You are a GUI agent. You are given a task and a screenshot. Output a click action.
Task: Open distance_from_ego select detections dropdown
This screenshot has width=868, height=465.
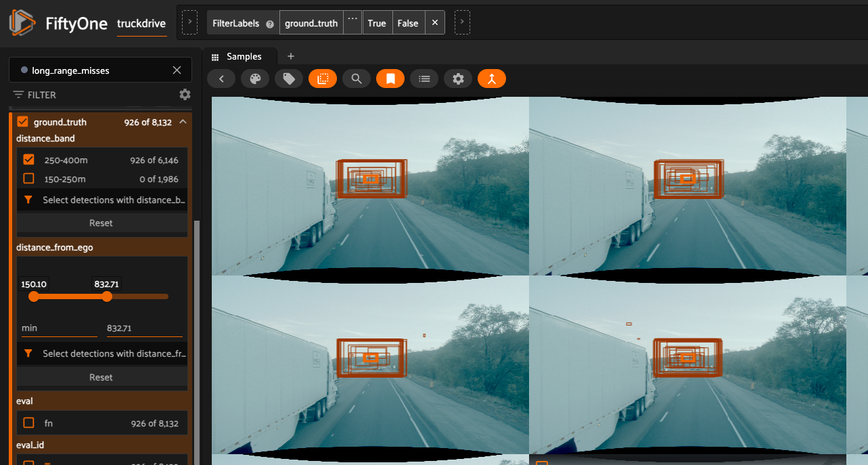coord(101,353)
